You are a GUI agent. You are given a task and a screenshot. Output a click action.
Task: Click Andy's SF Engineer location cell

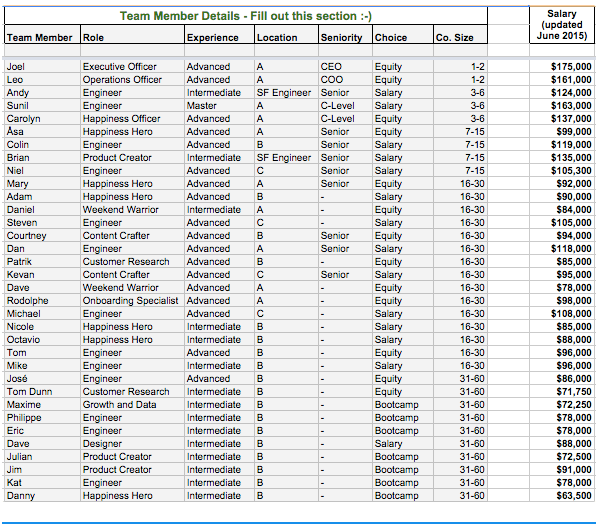pyautogui.click(x=286, y=93)
